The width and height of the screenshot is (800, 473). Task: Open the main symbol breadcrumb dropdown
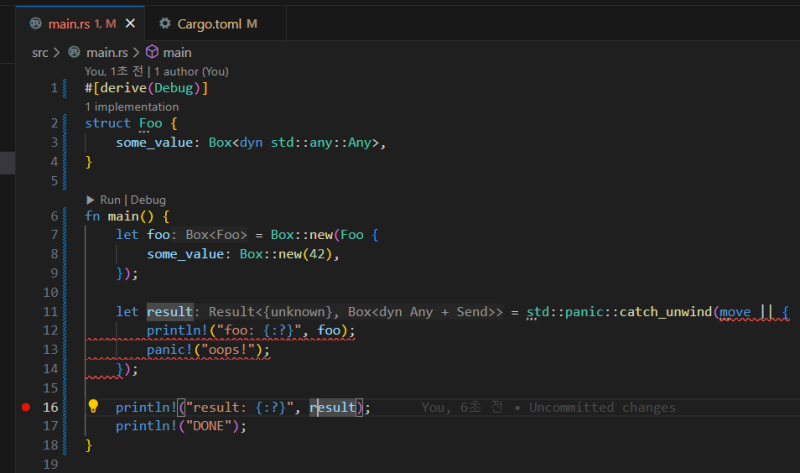point(177,52)
